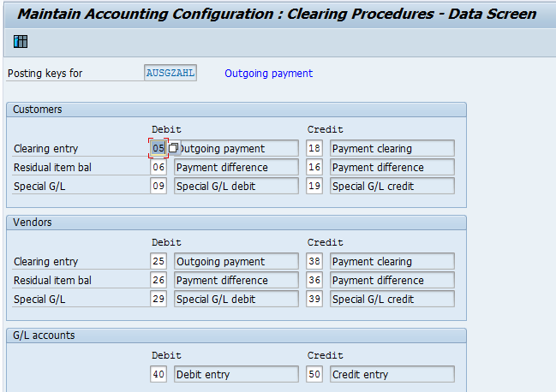Click Vendors credit Special G/L key 39
Viewport: 556px width, 392px height.
[314, 300]
